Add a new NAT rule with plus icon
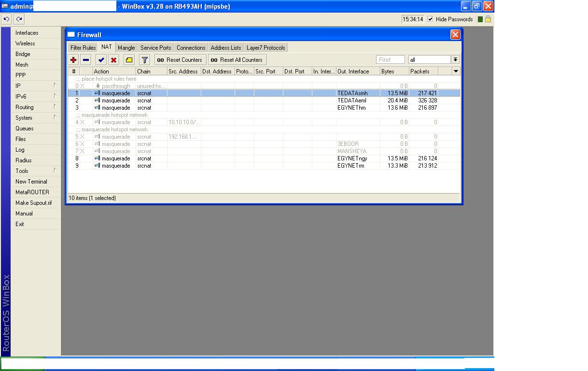The height and width of the screenshot is (371, 588). (73, 60)
